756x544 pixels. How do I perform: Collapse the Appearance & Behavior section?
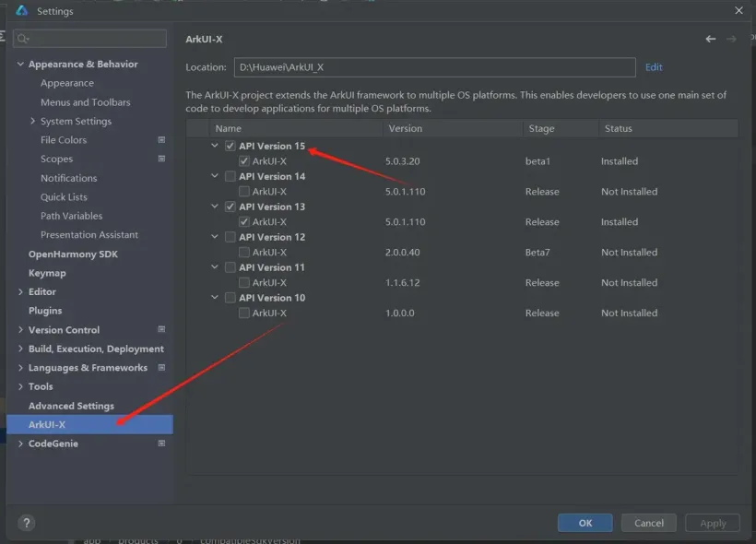click(x=20, y=64)
